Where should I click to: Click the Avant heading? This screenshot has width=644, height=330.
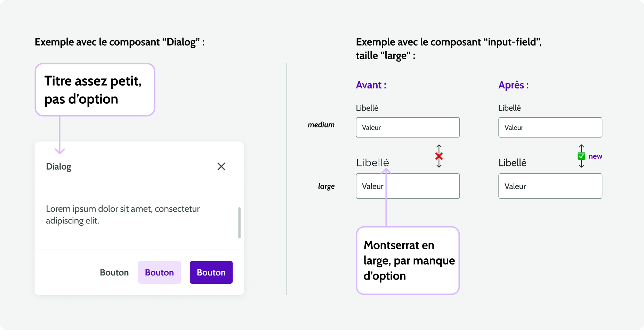pyautogui.click(x=371, y=85)
